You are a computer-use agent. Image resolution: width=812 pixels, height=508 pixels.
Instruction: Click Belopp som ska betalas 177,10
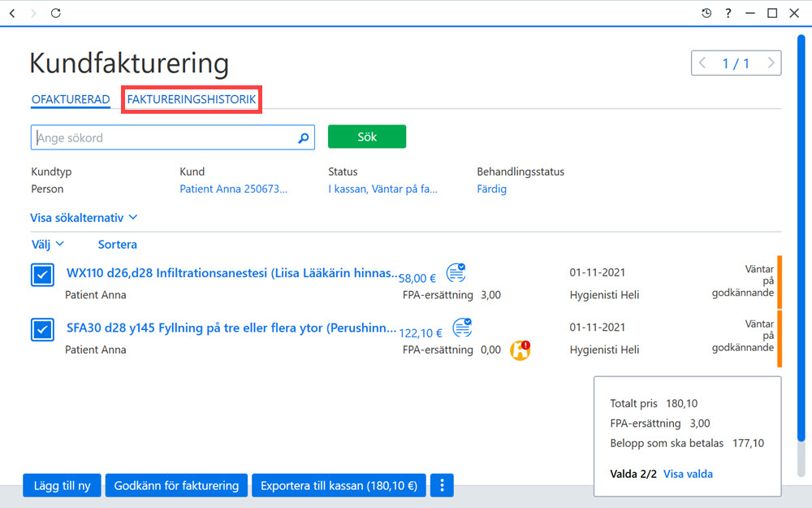687,443
